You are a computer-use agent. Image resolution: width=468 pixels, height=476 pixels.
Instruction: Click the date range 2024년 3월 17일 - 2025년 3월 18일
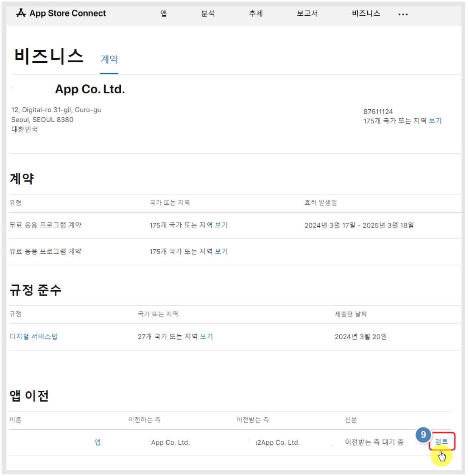[359, 225]
